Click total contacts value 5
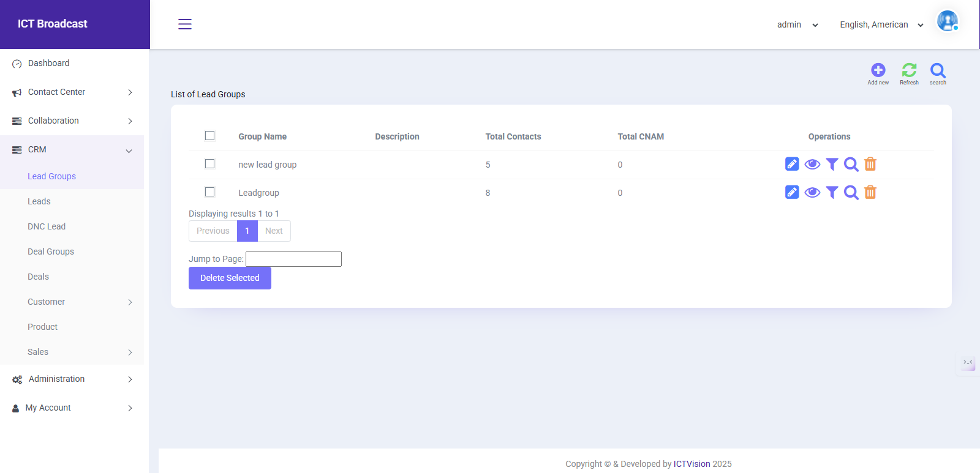Viewport: 980px width, 473px height. [488, 165]
